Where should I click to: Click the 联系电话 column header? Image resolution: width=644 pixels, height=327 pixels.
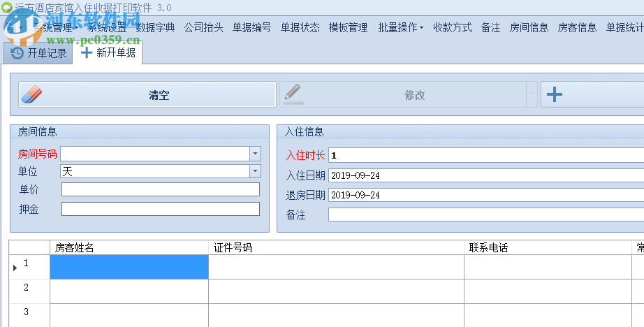click(548, 248)
